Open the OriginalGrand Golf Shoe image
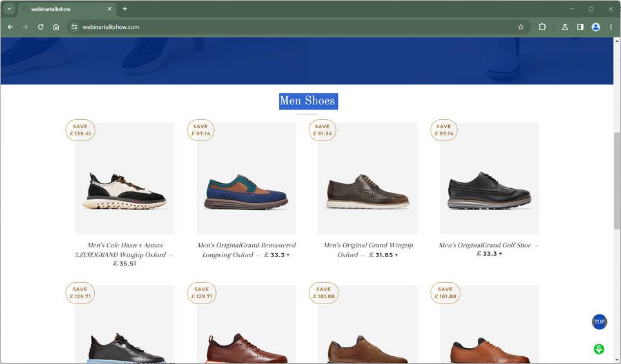Screen dimensions: 621x364 (x=489, y=178)
